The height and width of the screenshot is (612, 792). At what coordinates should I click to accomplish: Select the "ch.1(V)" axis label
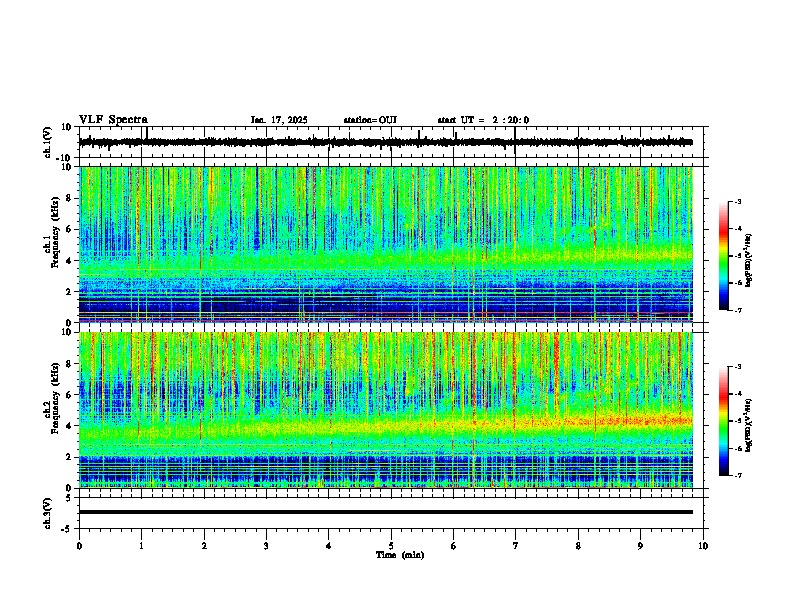tap(48, 142)
